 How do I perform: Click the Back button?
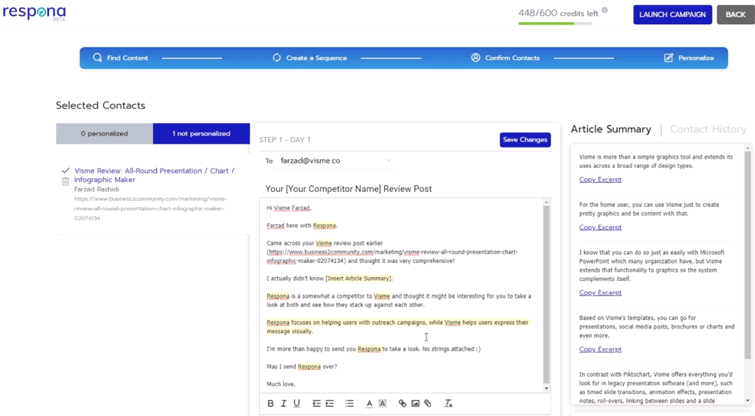[735, 14]
